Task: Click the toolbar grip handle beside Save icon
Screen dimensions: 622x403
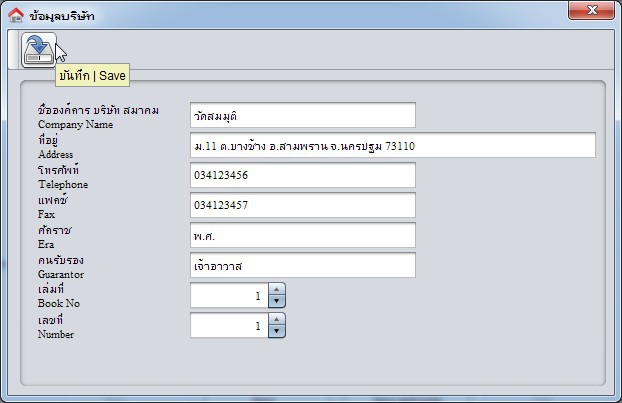Action: pos(14,50)
